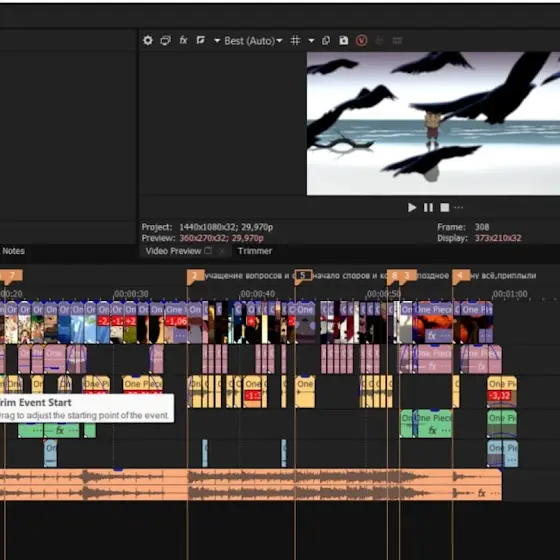This screenshot has height=560, width=560.
Task: Pause the video preview
Action: point(428,208)
